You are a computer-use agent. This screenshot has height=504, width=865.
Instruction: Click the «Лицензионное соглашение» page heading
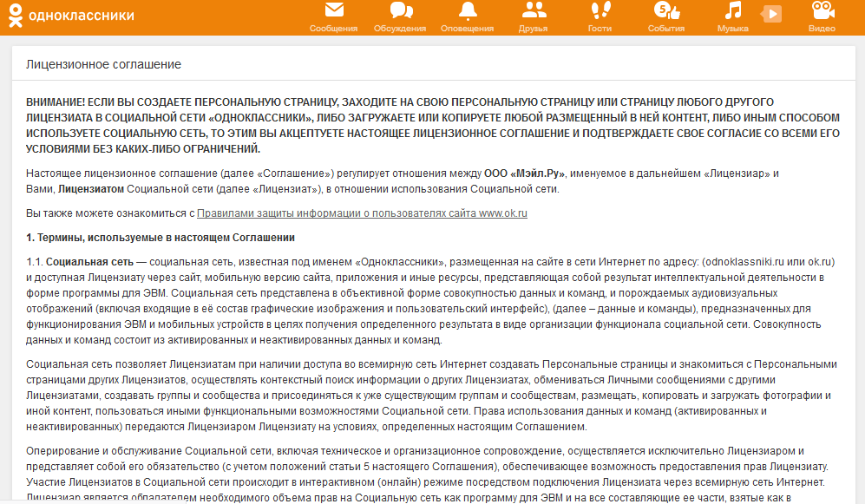point(103,65)
